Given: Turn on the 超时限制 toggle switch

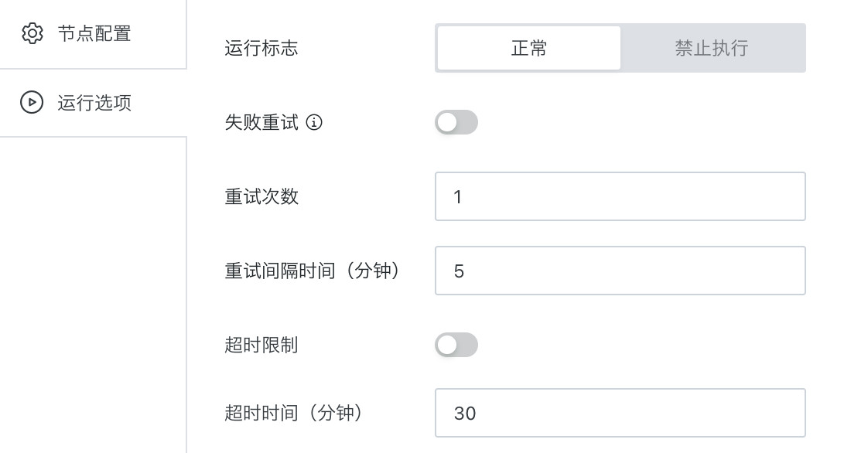Looking at the screenshot, I should [456, 345].
